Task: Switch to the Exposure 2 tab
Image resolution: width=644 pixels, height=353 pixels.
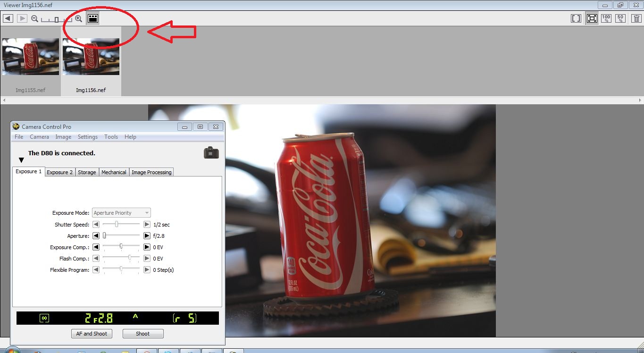Action: pos(60,172)
